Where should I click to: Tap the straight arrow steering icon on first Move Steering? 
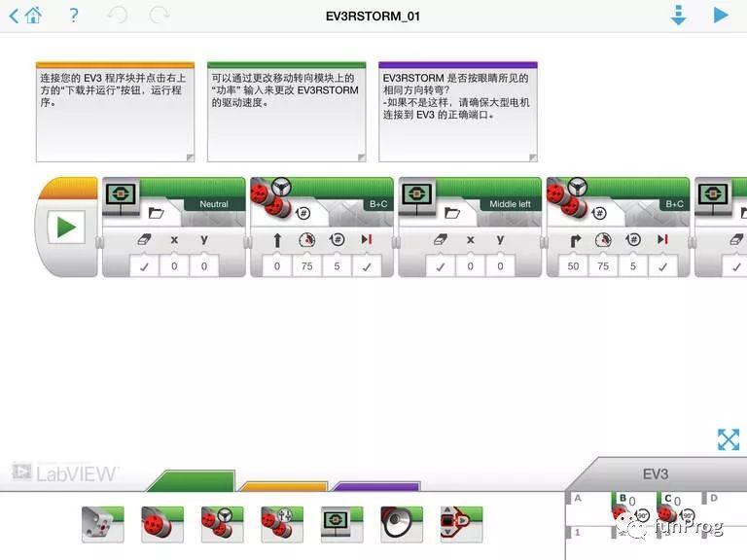click(277, 240)
